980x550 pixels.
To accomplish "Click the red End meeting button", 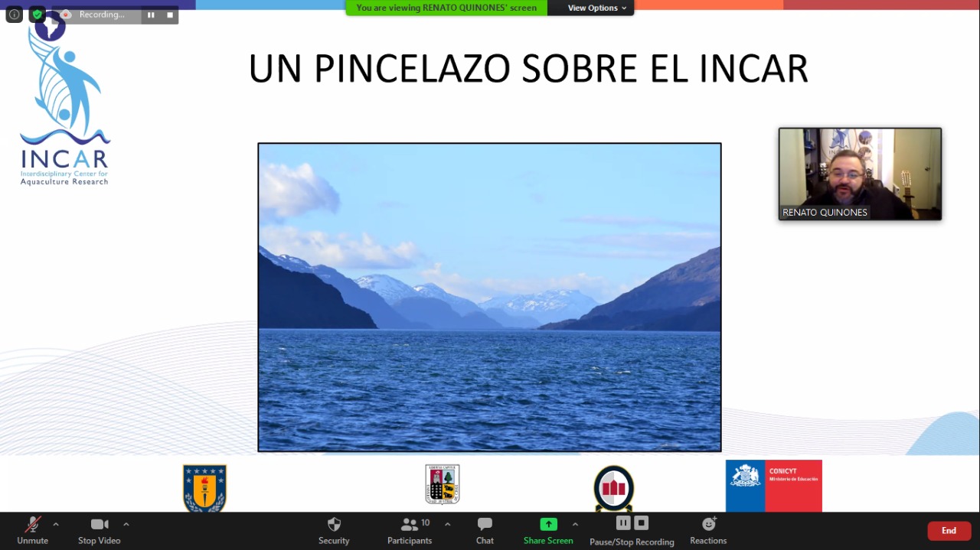I will tap(949, 531).
